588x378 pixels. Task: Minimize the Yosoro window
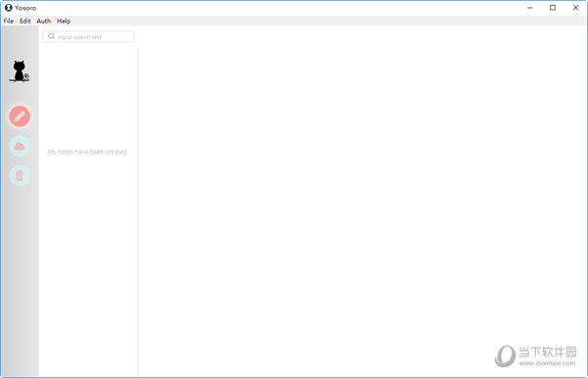tap(530, 8)
